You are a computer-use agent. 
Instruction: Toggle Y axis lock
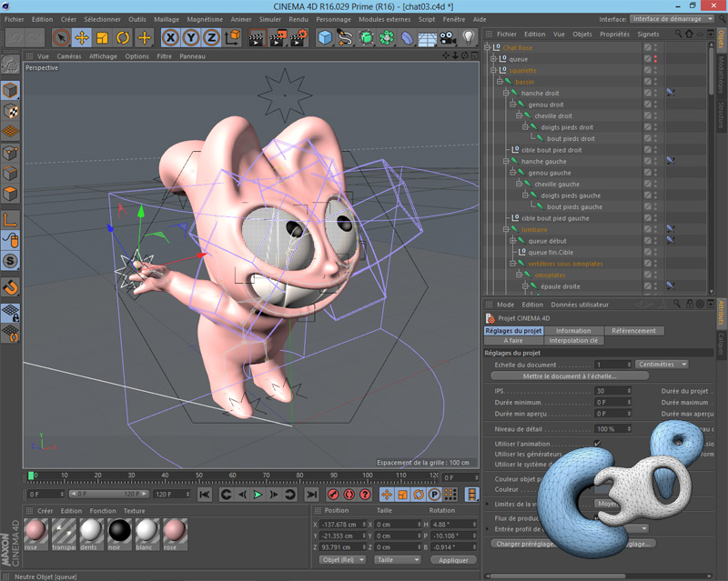191,37
